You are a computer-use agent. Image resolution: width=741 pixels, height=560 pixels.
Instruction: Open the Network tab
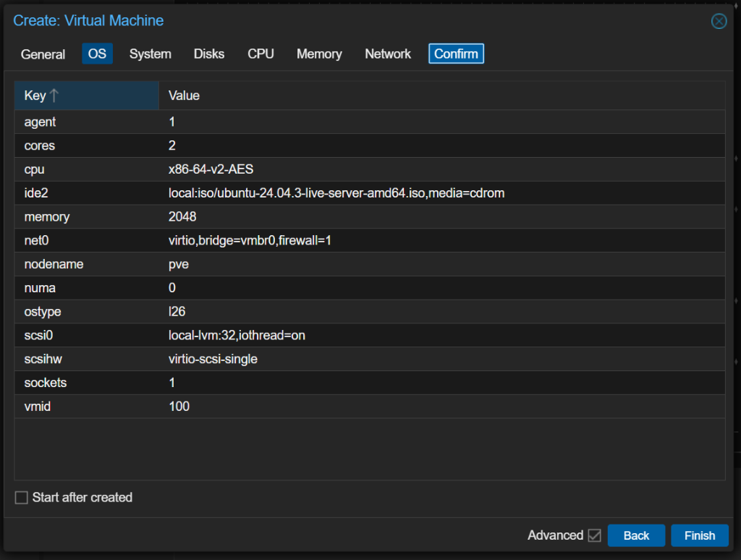(388, 54)
